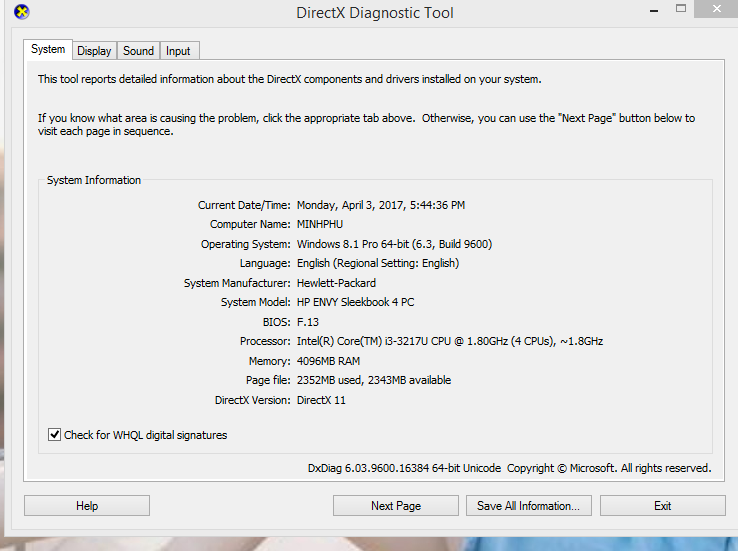Click the English (Regional Setting: English) value
The width and height of the screenshot is (738, 551).
point(378,264)
